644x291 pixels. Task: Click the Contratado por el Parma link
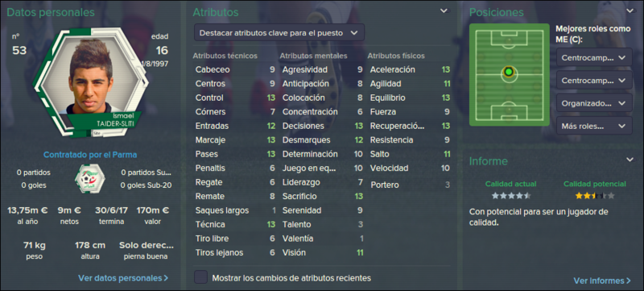(90, 155)
